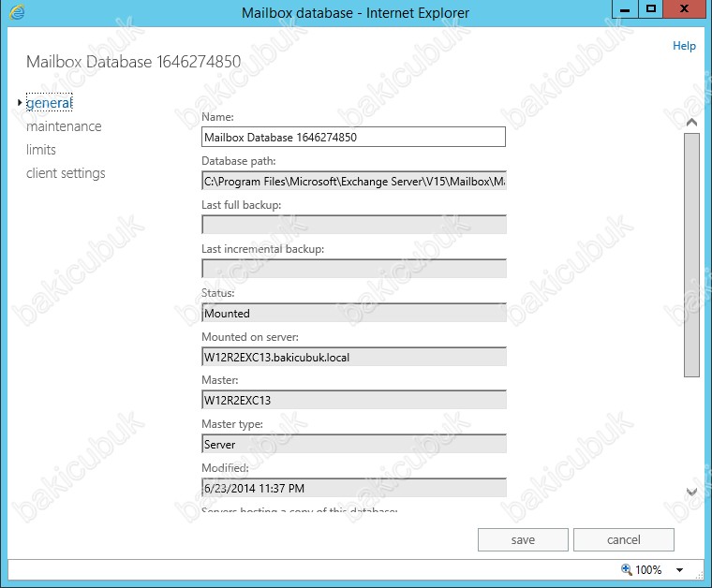The height and width of the screenshot is (588, 712).
Task: Click the window resize grip icon
Action: coord(699,575)
